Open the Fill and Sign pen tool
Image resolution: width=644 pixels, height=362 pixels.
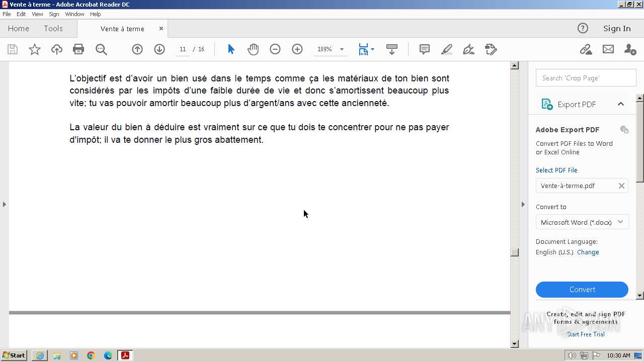pos(468,49)
